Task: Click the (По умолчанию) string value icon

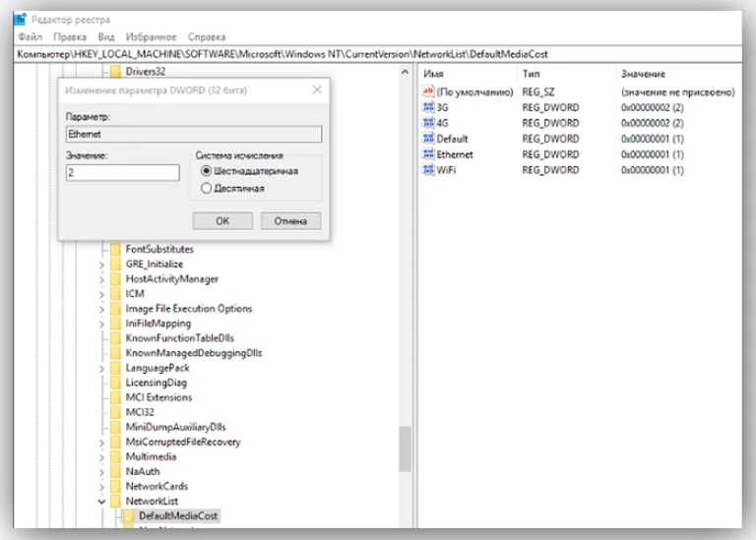Action: coord(428,91)
